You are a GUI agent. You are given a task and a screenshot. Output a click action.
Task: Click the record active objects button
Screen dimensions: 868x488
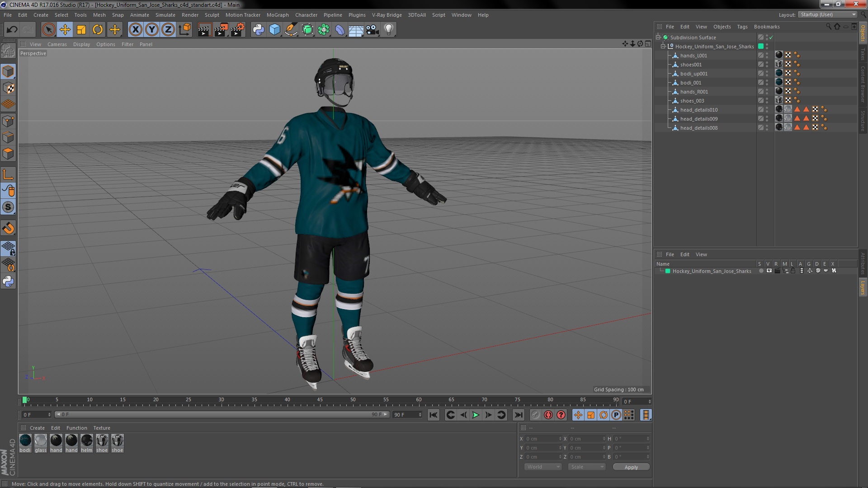536,415
